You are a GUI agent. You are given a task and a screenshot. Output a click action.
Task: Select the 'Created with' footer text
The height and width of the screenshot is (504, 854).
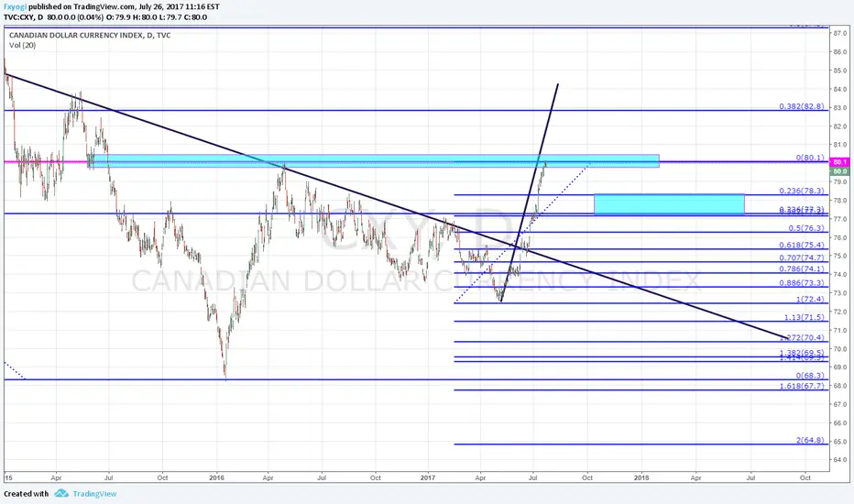pos(27,494)
